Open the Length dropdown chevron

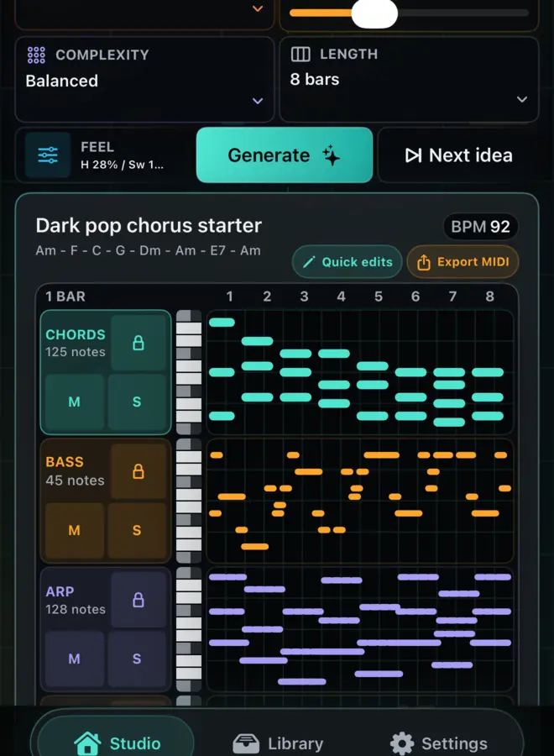pyautogui.click(x=522, y=99)
